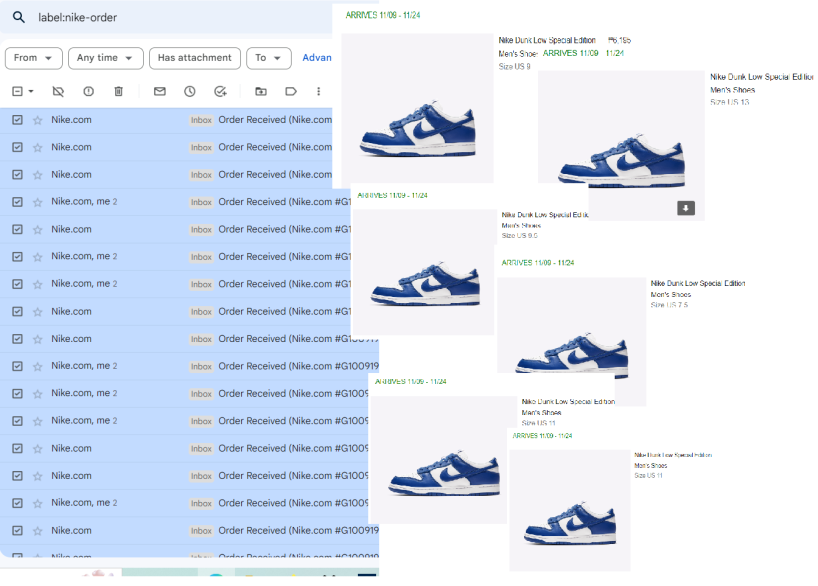Click the snooze clock icon
The image size is (818, 586).
(189, 91)
